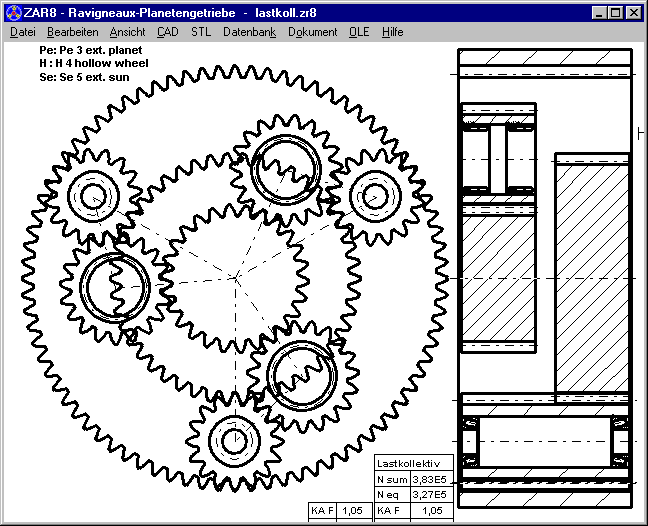Image resolution: width=648 pixels, height=526 pixels.
Task: Maximize the ZAR8 window
Action: pyautogui.click(x=614, y=13)
